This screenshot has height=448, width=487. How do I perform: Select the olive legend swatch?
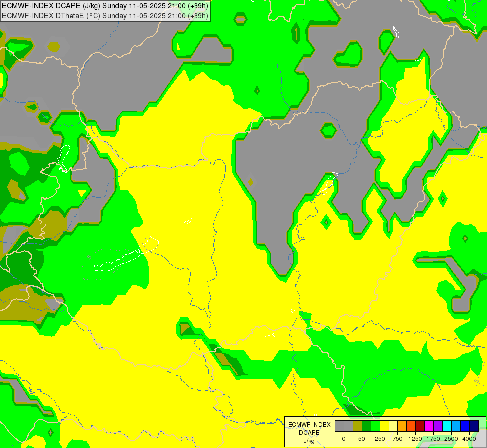pos(358,426)
